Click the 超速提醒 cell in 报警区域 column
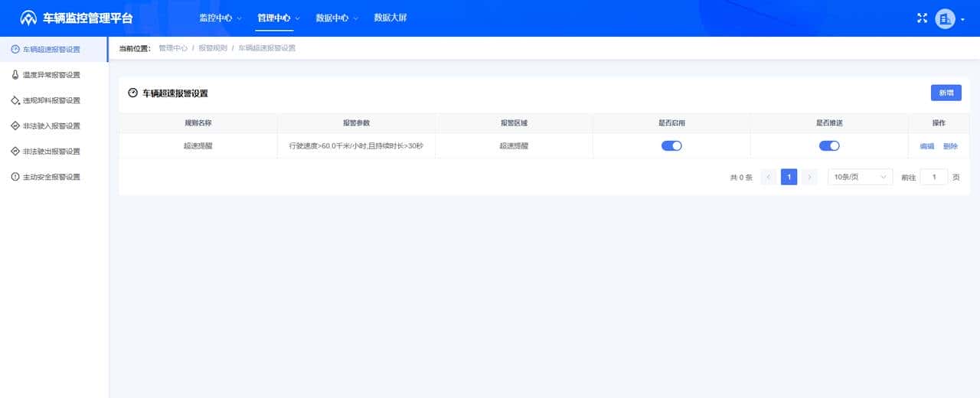Viewport: 980px width, 398px height. tap(514, 145)
